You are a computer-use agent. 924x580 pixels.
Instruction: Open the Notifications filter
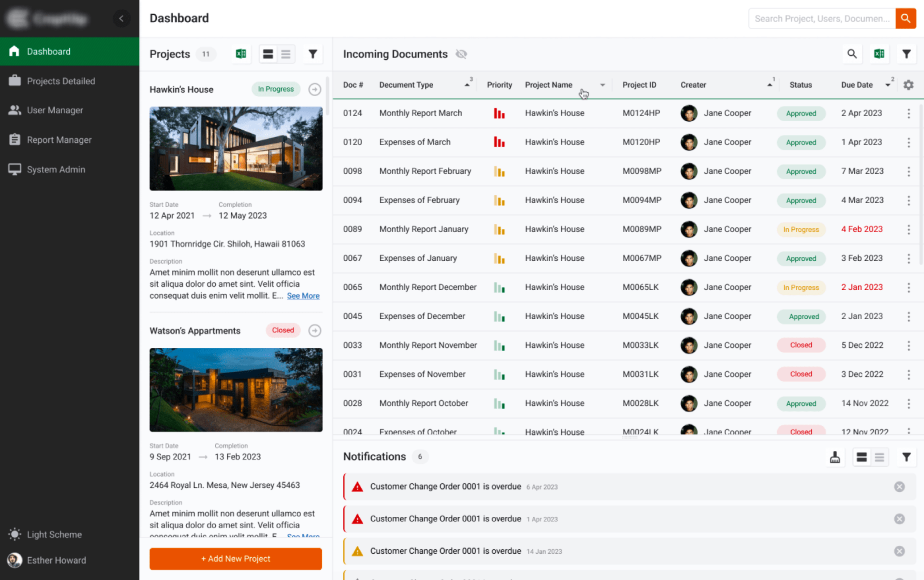[x=906, y=457]
